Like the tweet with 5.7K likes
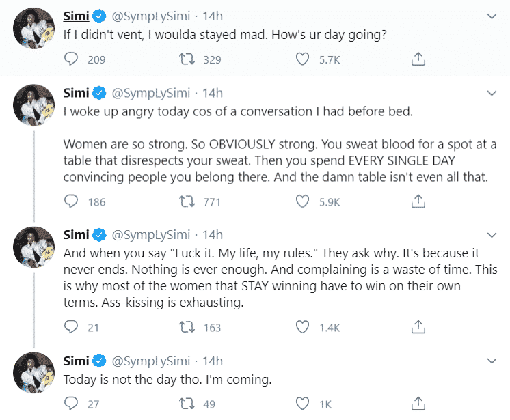Screen dimensions: 510x420 point(303,59)
